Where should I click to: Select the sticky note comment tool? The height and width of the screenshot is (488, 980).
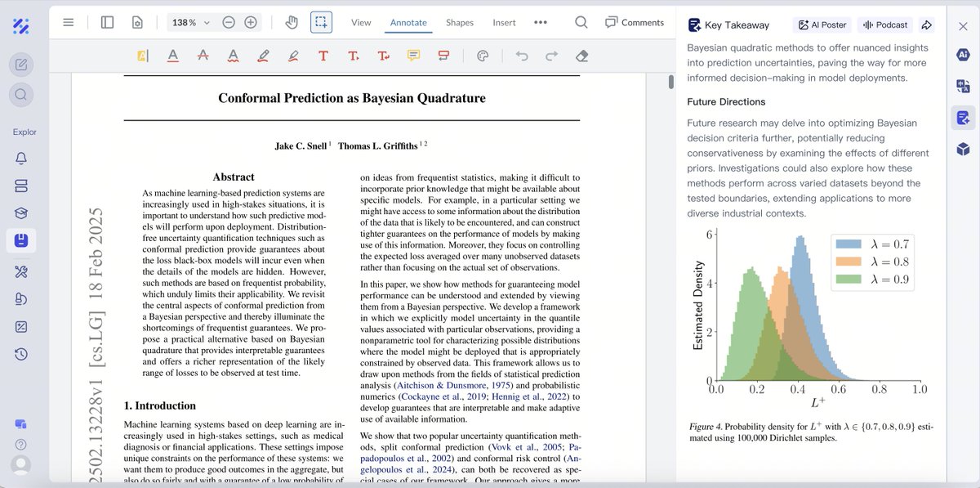point(413,56)
